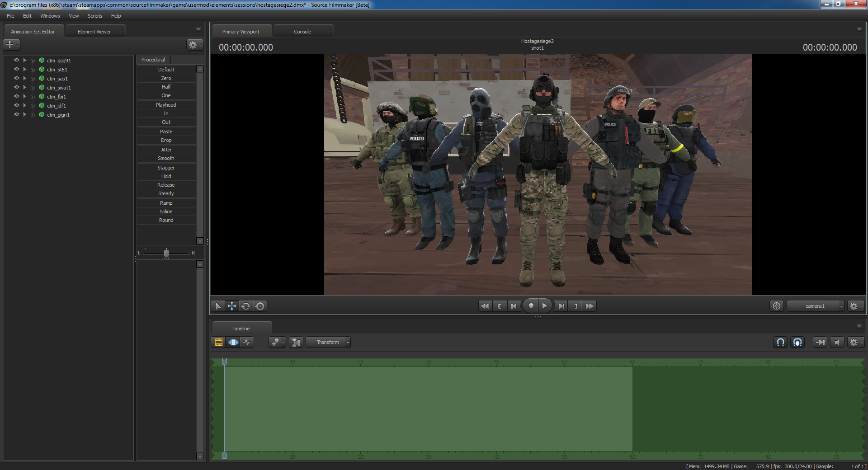Click the add animation set plus button
Screen dimensions: 868x470
(x=11, y=45)
